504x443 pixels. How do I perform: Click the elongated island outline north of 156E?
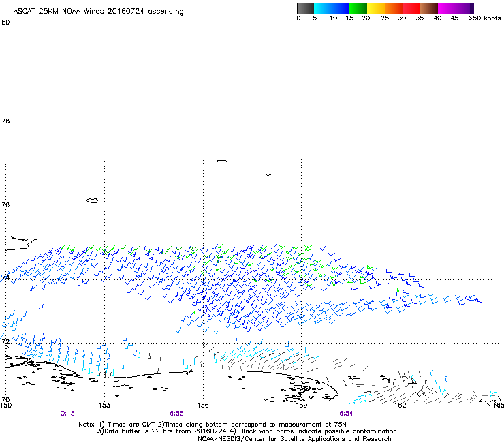223,161
